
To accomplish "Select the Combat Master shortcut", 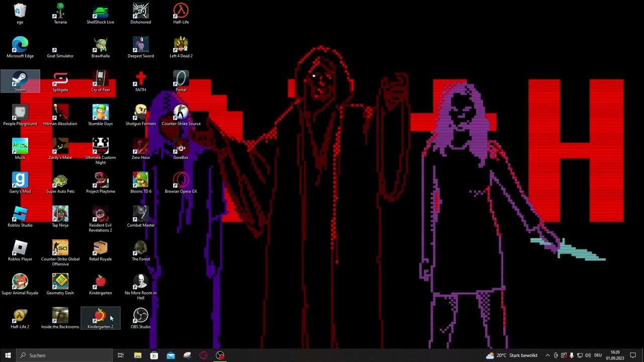I will click(x=141, y=217).
